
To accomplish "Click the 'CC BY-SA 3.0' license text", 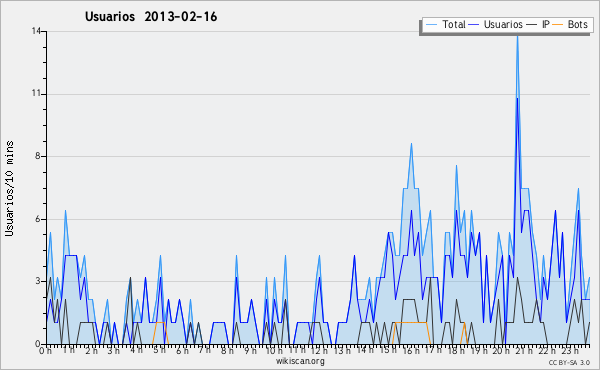I will point(569,363).
